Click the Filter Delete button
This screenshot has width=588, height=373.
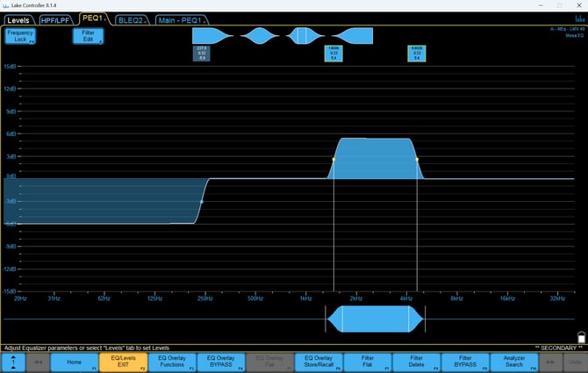pyautogui.click(x=416, y=361)
